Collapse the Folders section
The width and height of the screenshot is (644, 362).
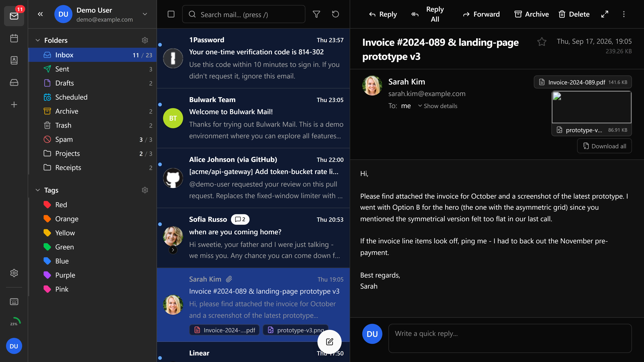(38, 40)
